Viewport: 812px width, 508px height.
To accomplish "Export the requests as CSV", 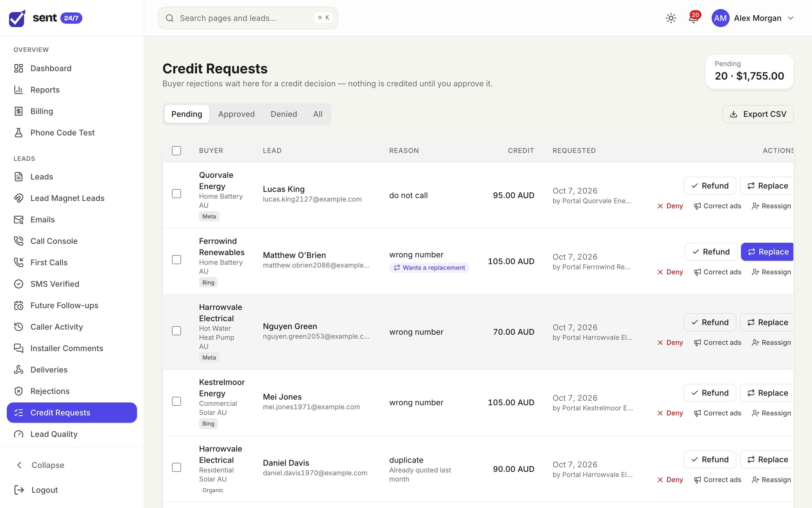I will 758,114.
